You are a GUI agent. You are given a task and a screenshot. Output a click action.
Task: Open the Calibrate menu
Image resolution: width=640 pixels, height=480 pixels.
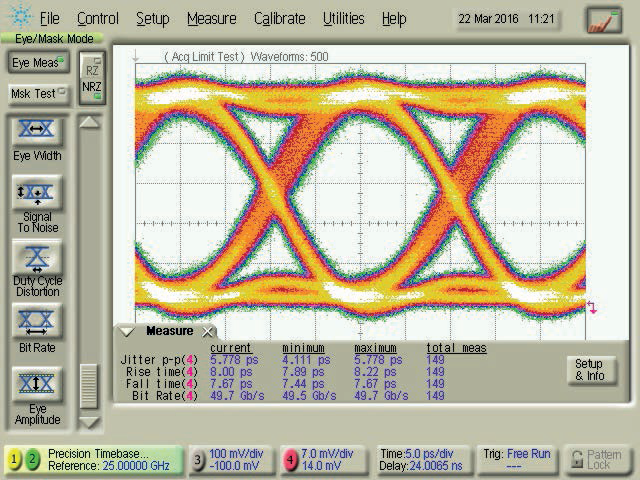pyautogui.click(x=279, y=19)
